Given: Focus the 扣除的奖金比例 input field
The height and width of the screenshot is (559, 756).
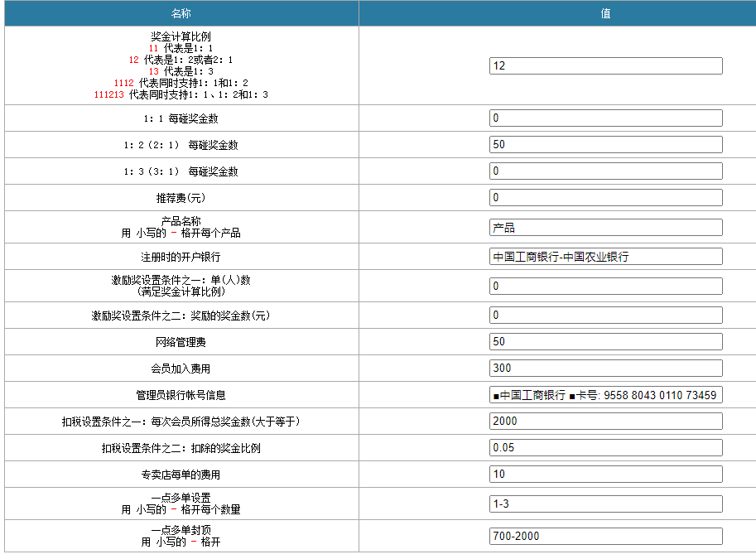Looking at the screenshot, I should 605,448.
